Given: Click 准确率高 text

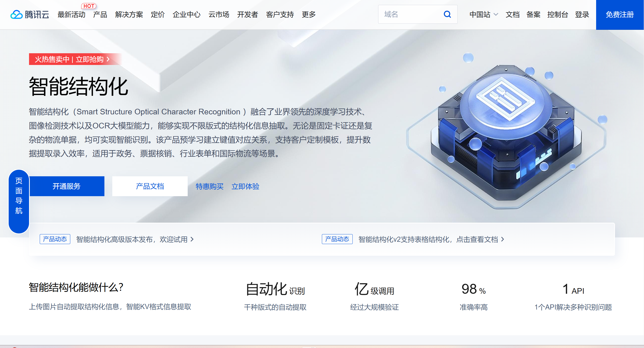Looking at the screenshot, I should click(x=474, y=307).
